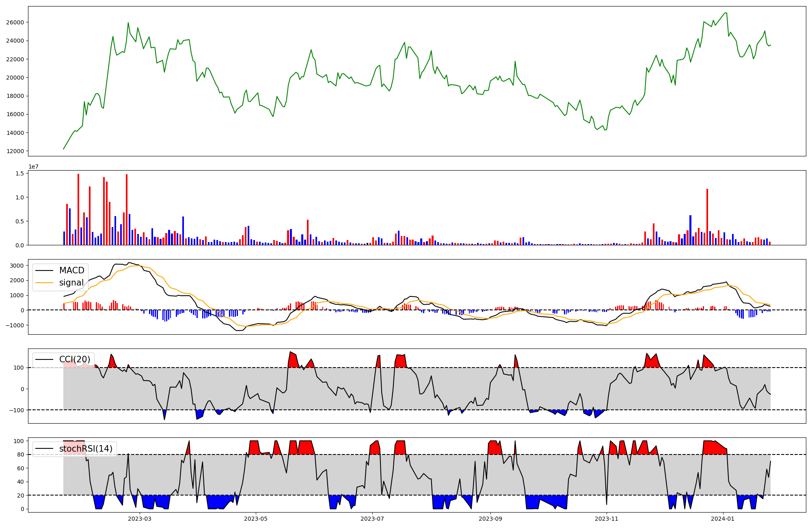The height and width of the screenshot is (528, 812).
Task: Click the 12000 price axis label
Action: pyautogui.click(x=15, y=151)
